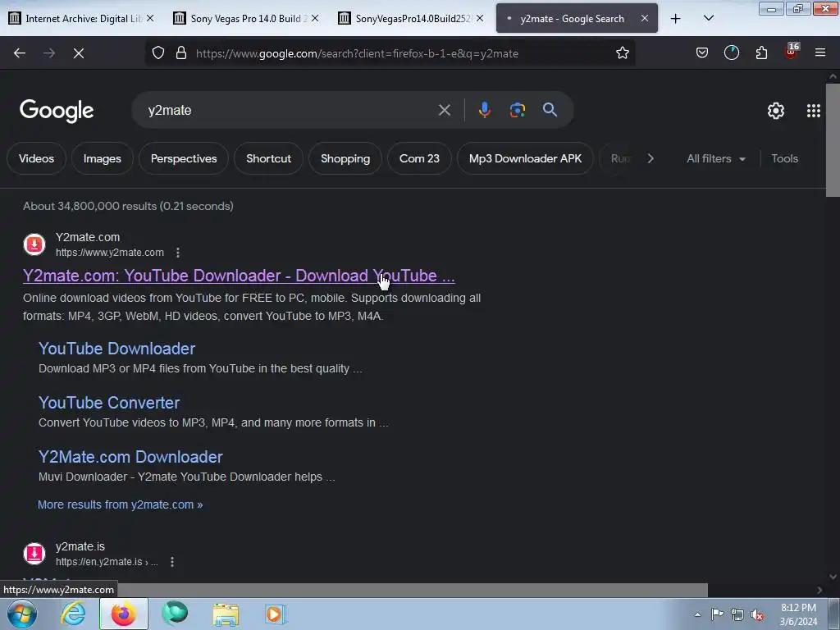This screenshot has width=840, height=630.
Task: Open the Windows Start menu
Action: click(x=22, y=614)
